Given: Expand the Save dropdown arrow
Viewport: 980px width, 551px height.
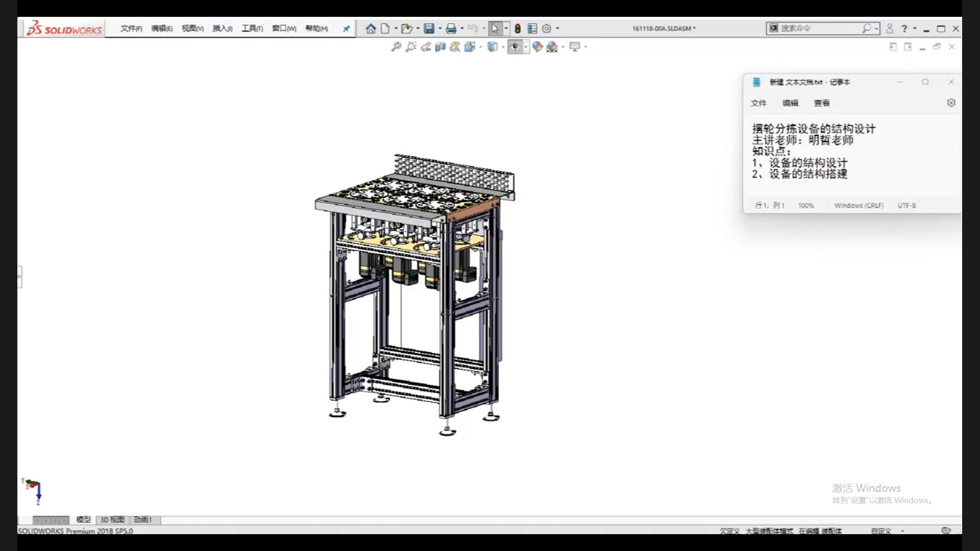Looking at the screenshot, I should click(x=440, y=29).
